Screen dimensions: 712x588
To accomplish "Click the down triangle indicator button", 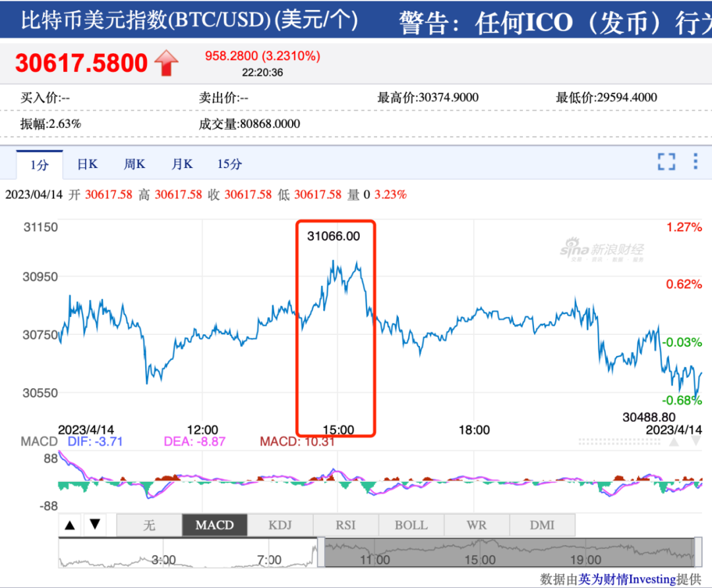I will point(94,525).
